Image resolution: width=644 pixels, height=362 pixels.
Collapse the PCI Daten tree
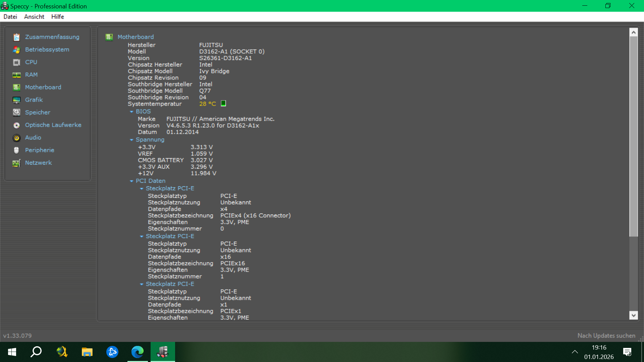coord(131,181)
